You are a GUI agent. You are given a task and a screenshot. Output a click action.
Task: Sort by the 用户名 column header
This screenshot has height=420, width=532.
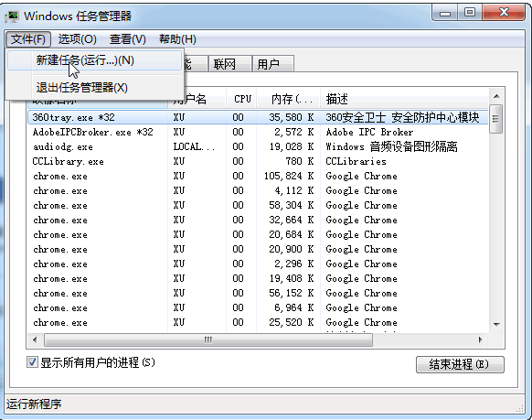197,99
